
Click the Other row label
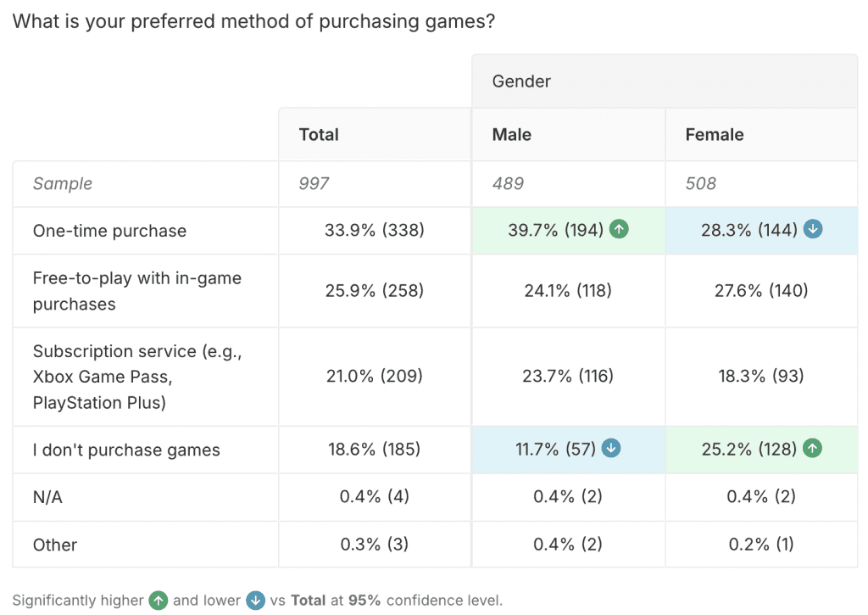(55, 545)
